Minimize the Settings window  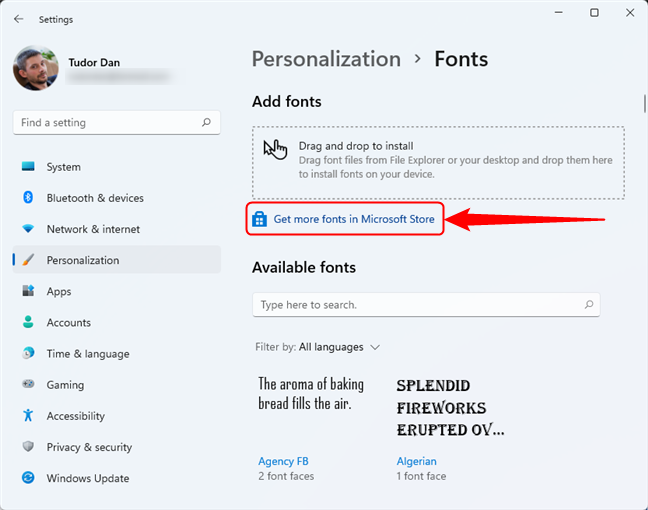[x=559, y=12]
